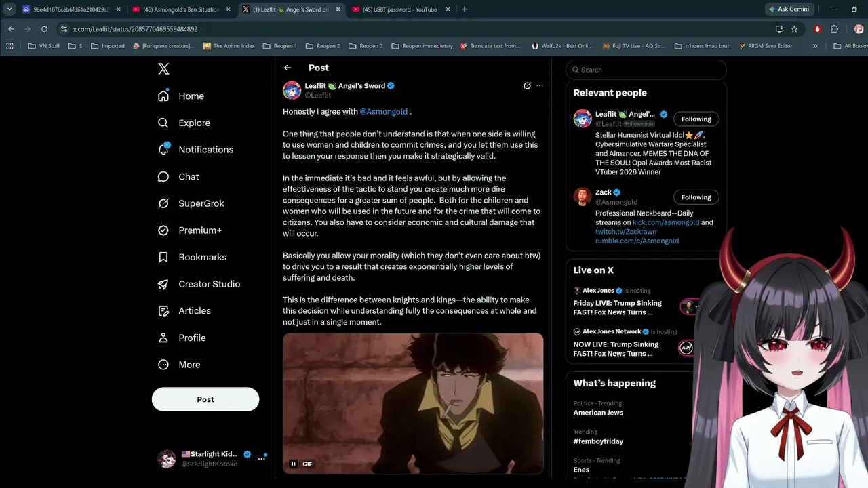Open Zack's avatar in Relevant people
Image resolution: width=868 pixels, height=488 pixels.
(583, 197)
